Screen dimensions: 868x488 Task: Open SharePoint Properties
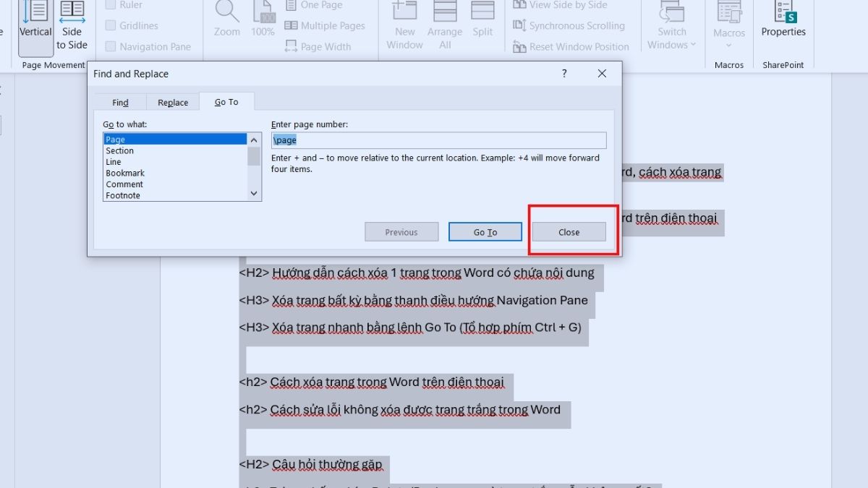pos(783,20)
